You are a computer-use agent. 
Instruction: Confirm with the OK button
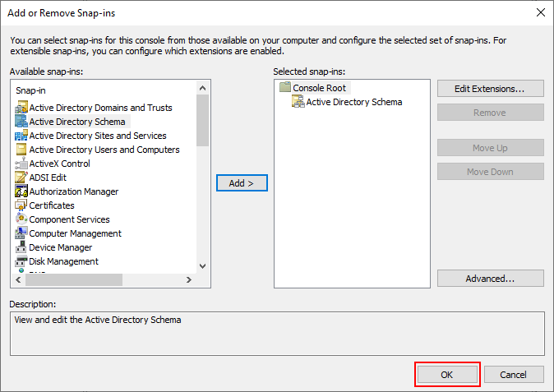tap(447, 375)
